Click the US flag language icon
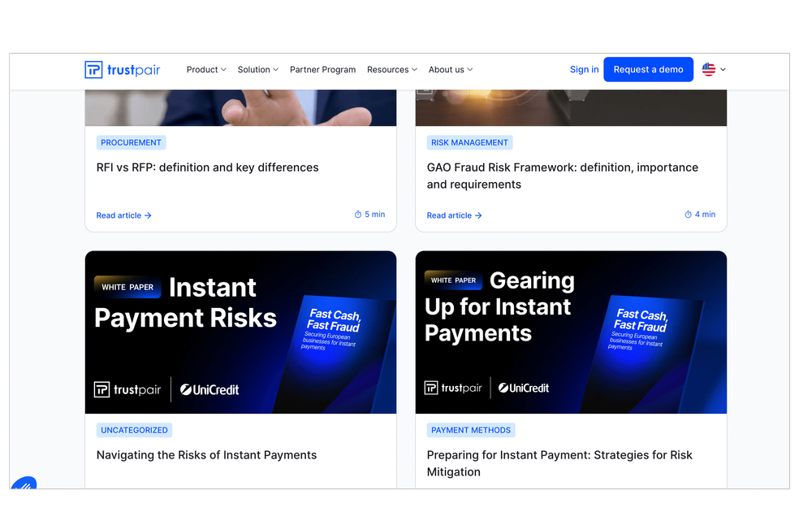 (708, 69)
